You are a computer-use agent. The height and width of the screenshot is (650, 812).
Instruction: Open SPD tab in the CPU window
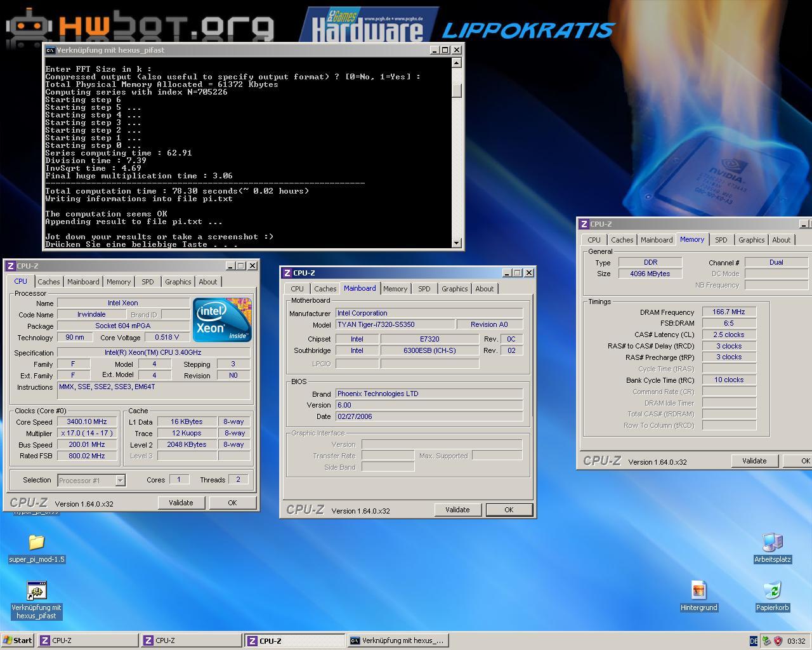(148, 282)
